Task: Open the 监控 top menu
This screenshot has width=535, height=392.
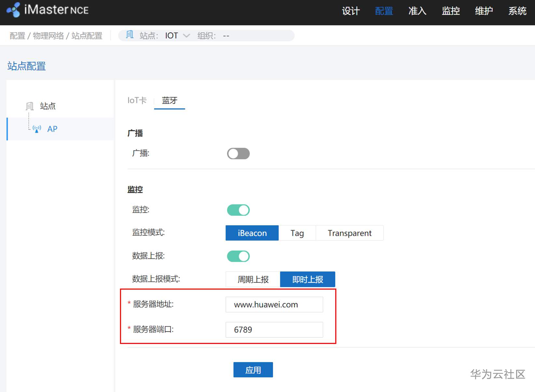Action: pos(451,11)
